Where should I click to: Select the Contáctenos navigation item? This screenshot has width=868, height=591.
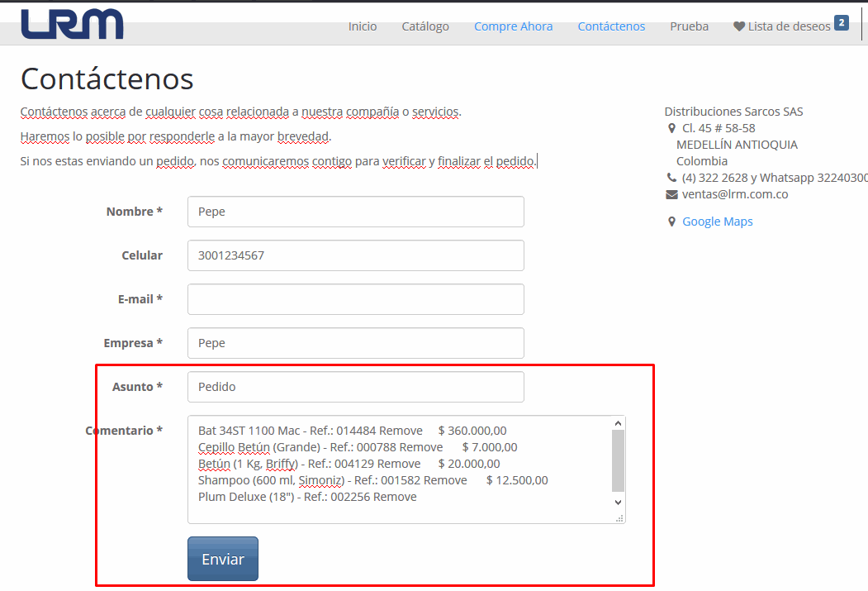click(x=611, y=26)
